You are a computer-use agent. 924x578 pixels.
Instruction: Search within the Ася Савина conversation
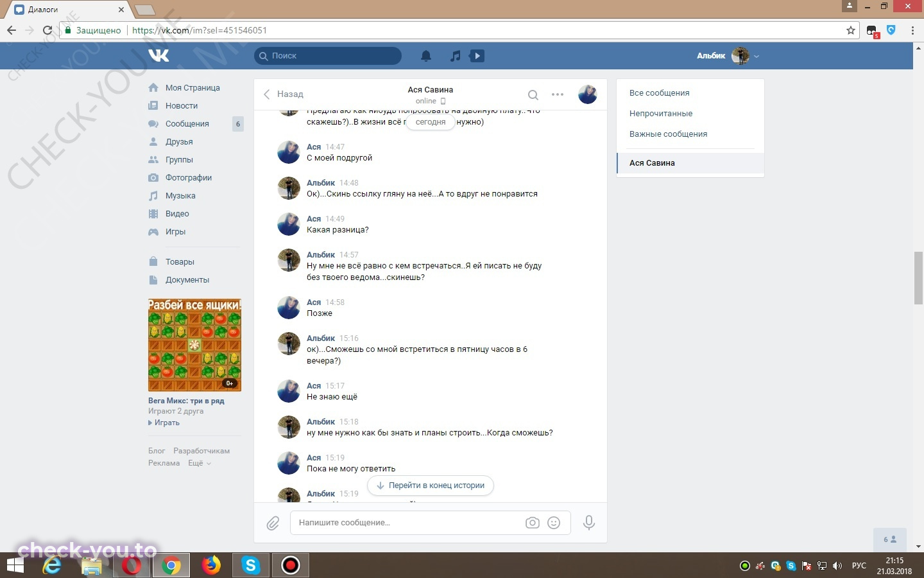pyautogui.click(x=533, y=95)
